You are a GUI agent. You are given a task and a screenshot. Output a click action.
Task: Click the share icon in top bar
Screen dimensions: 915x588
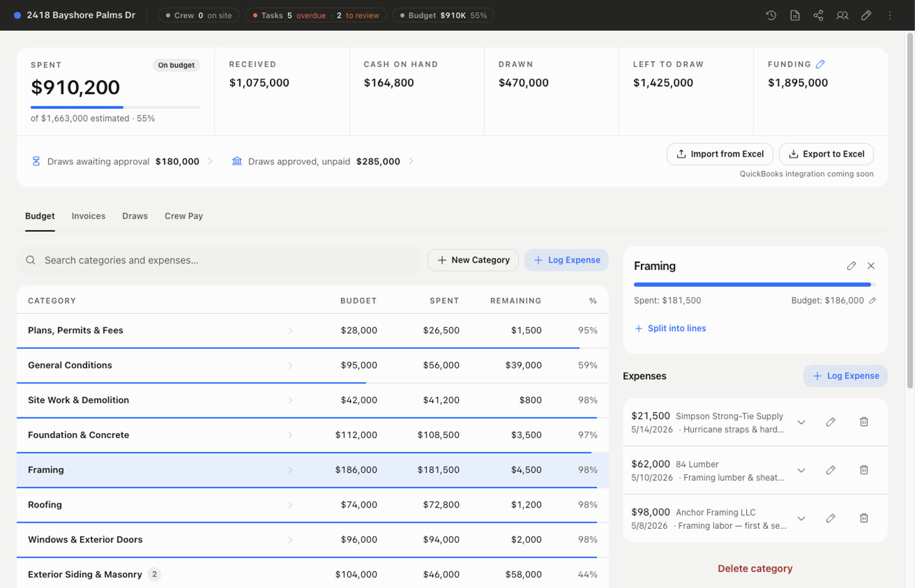818,15
